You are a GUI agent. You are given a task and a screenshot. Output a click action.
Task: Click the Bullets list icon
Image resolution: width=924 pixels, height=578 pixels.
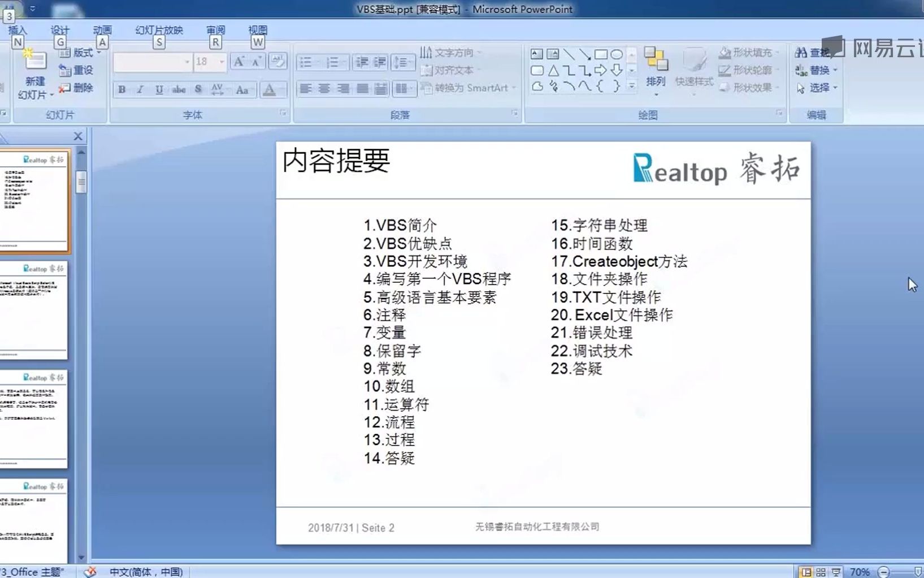[307, 62]
